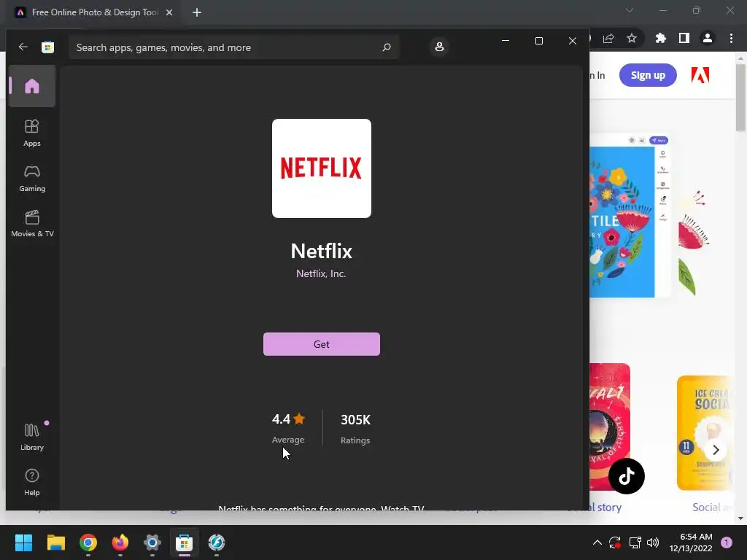747x560 pixels.
Task: Click the sync update tray icon
Action: pos(615,542)
